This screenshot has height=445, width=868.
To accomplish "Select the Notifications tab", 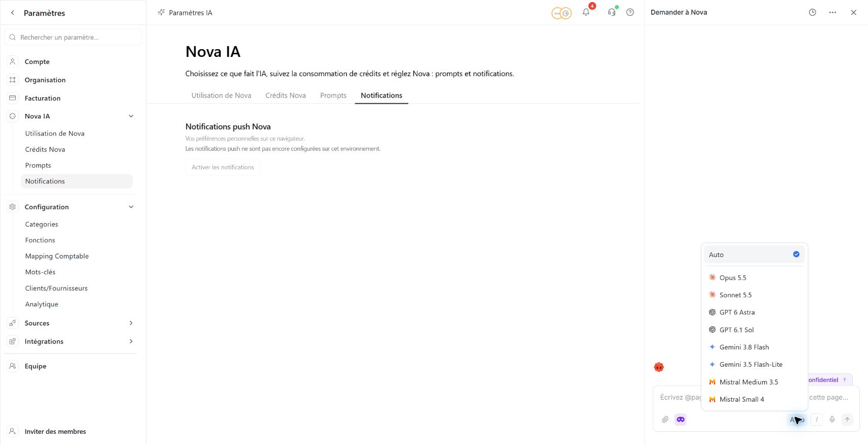I will point(381,96).
